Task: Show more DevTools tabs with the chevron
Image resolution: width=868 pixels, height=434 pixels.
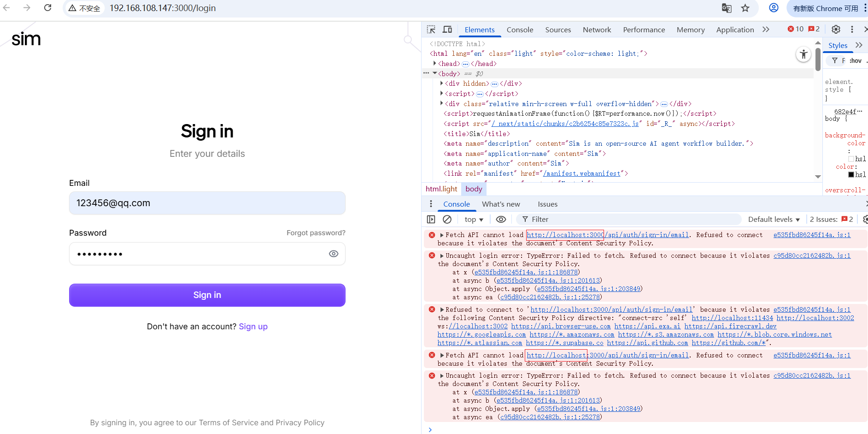Action: pyautogui.click(x=766, y=30)
